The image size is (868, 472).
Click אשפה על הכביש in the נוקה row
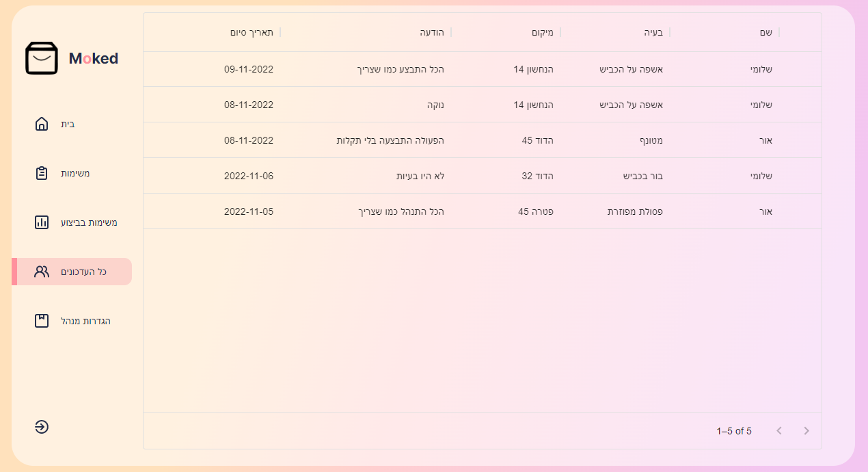[632, 105]
